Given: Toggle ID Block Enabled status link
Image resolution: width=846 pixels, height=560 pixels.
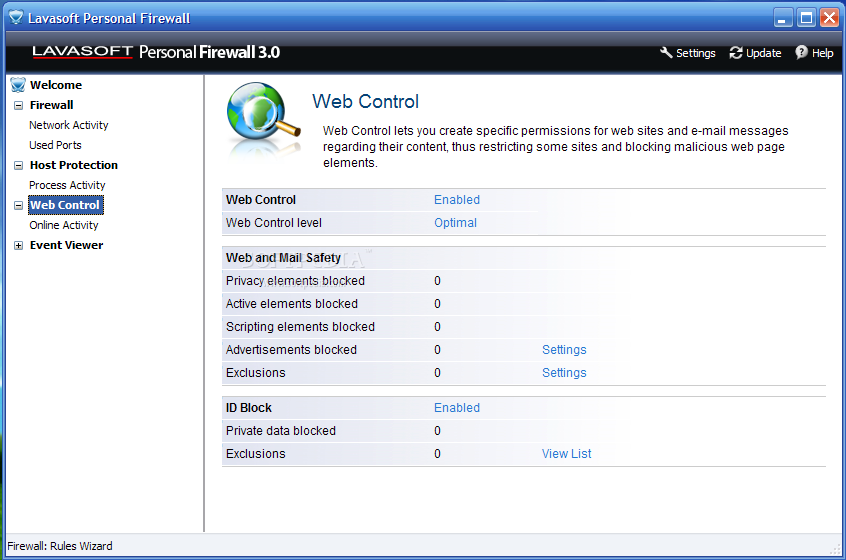Looking at the screenshot, I should pyautogui.click(x=457, y=408).
